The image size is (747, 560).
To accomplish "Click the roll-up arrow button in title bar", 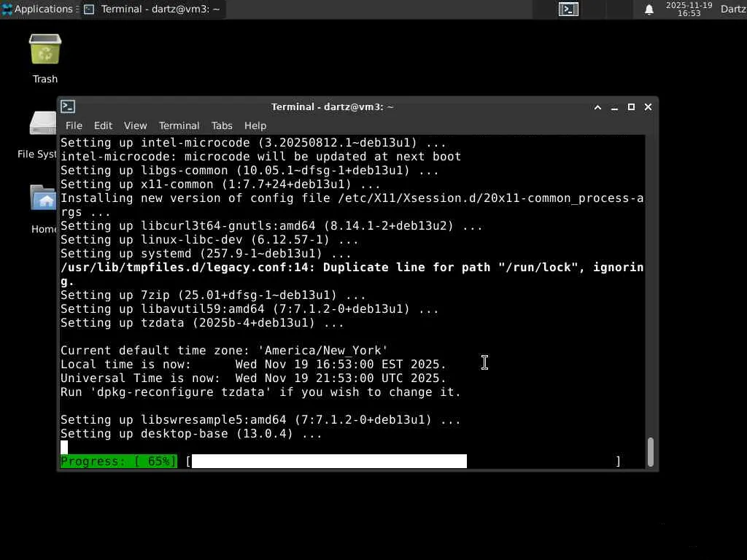I will coord(597,107).
